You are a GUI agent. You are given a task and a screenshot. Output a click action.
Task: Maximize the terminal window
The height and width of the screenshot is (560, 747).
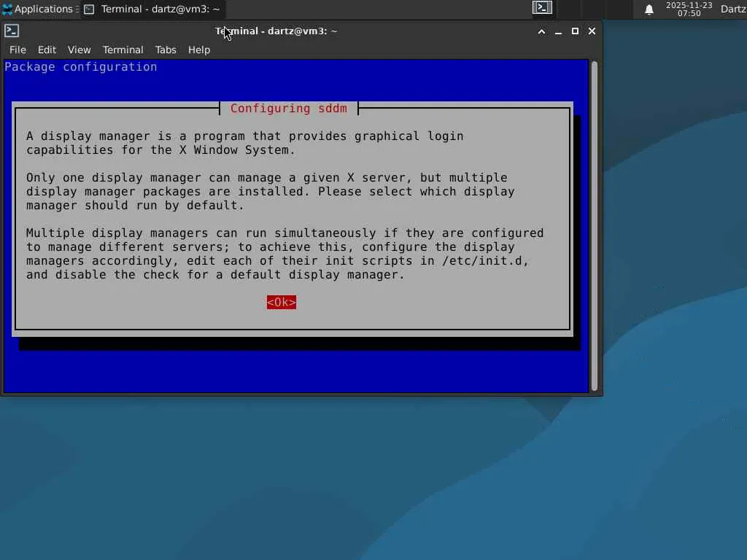[x=575, y=31]
